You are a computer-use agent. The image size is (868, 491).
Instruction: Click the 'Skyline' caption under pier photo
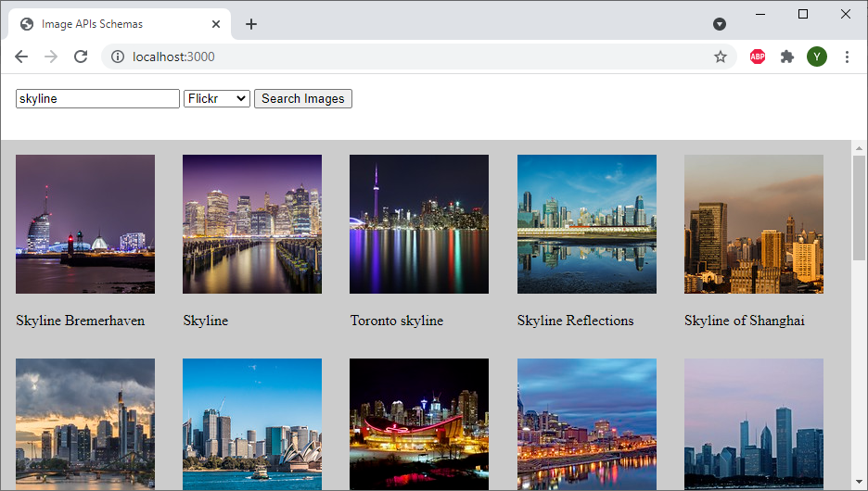click(205, 321)
